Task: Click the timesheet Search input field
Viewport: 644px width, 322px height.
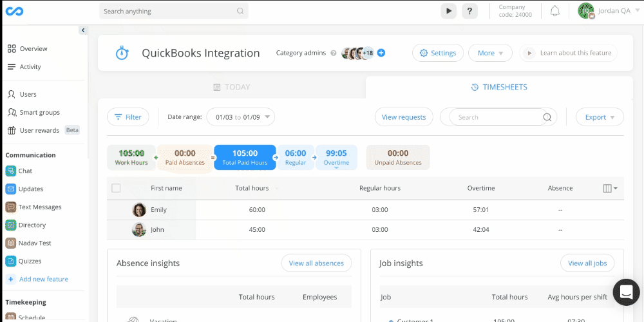Action: pos(496,117)
